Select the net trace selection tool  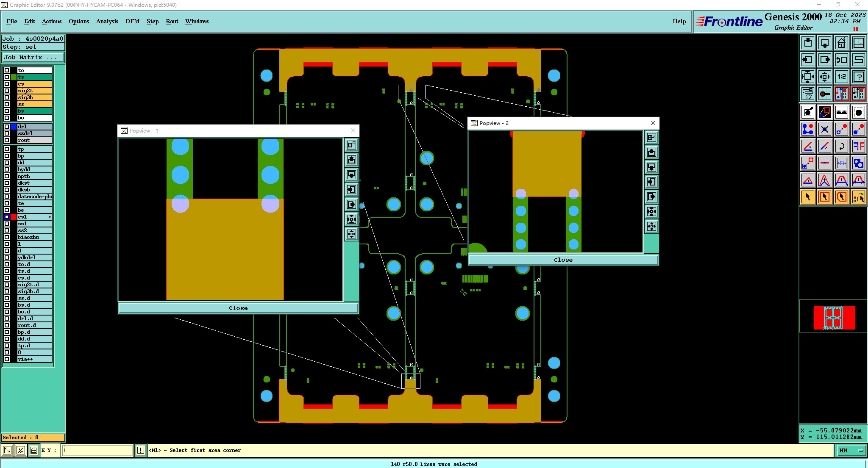pyautogui.click(x=858, y=197)
